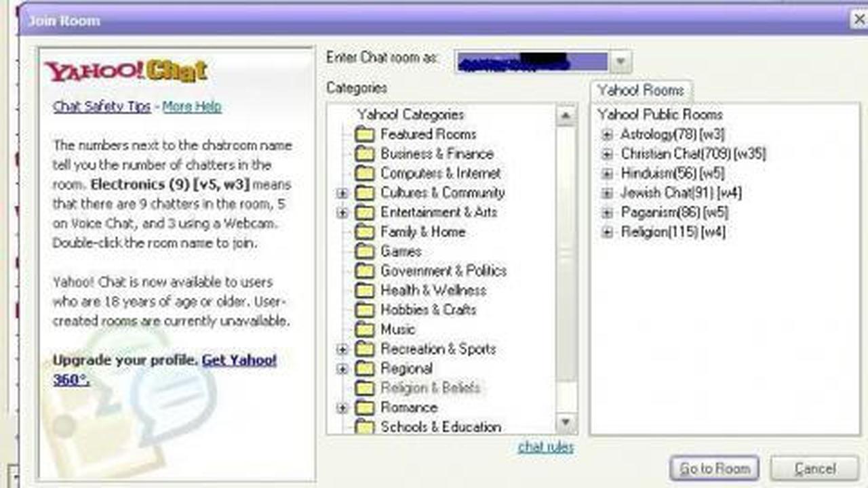868x488 pixels.
Task: Open the chat rules link
Action: click(546, 447)
